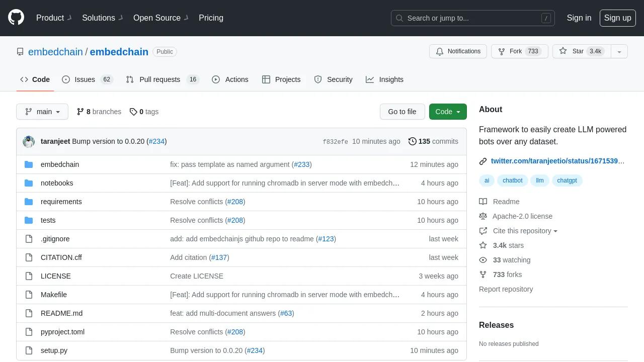Switch to the Issues tab
Image resolution: width=644 pixels, height=362 pixels.
coord(85,79)
